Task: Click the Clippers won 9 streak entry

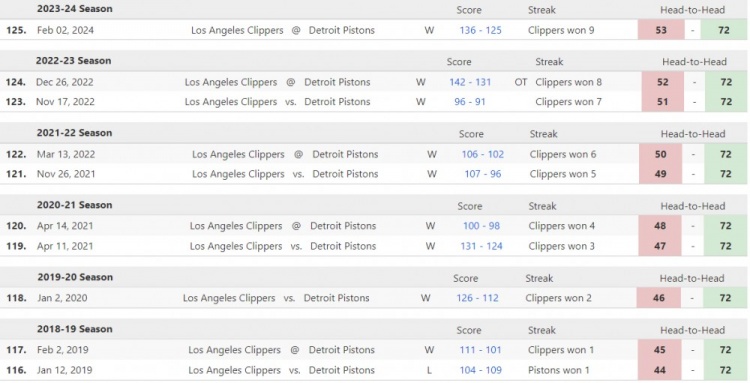Action: tap(561, 30)
